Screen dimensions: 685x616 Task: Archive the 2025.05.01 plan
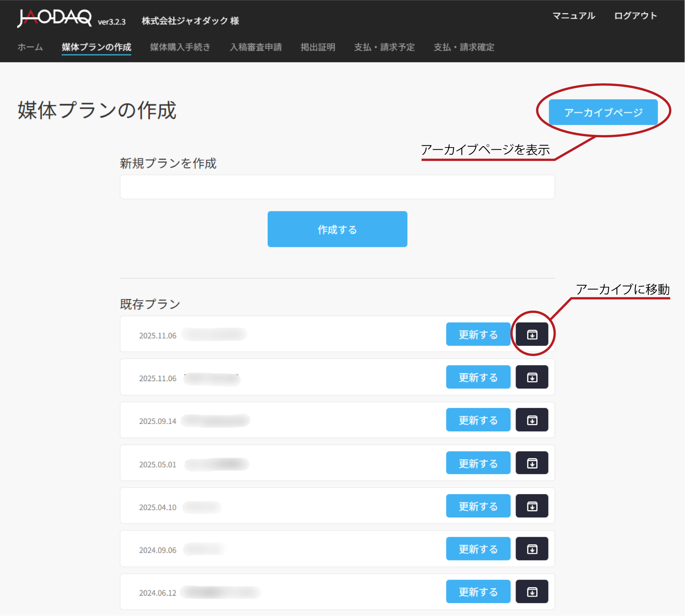point(532,463)
